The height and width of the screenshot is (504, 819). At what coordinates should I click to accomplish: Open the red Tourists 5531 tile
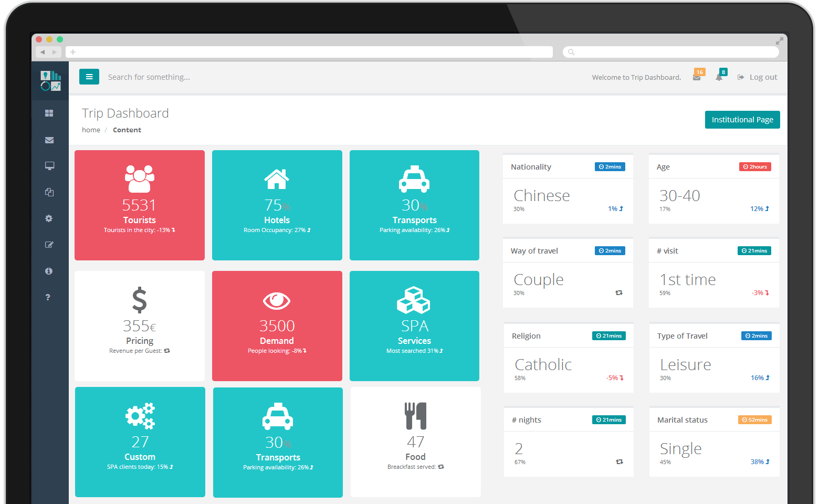coord(140,205)
